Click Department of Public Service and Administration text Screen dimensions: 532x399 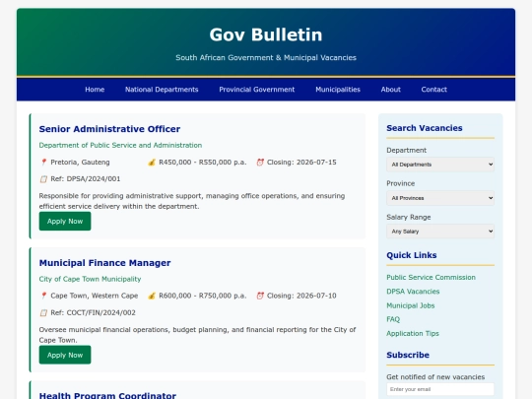(x=120, y=145)
